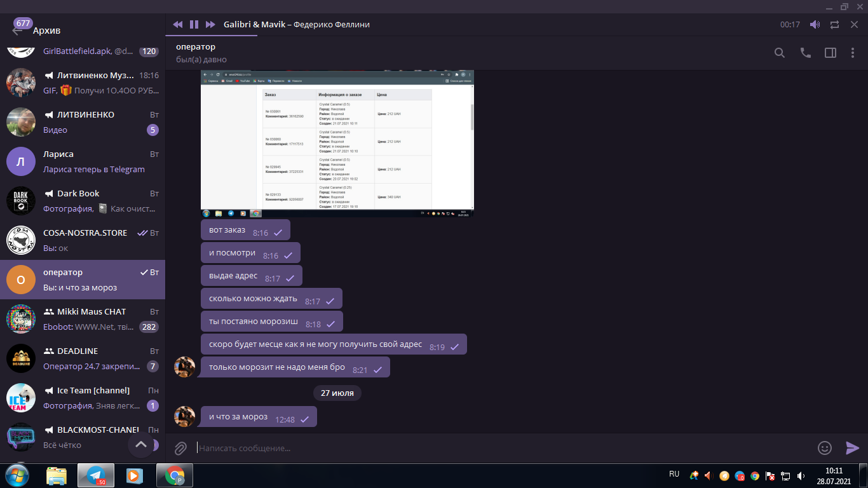Click оператор chat header name

click(x=196, y=47)
